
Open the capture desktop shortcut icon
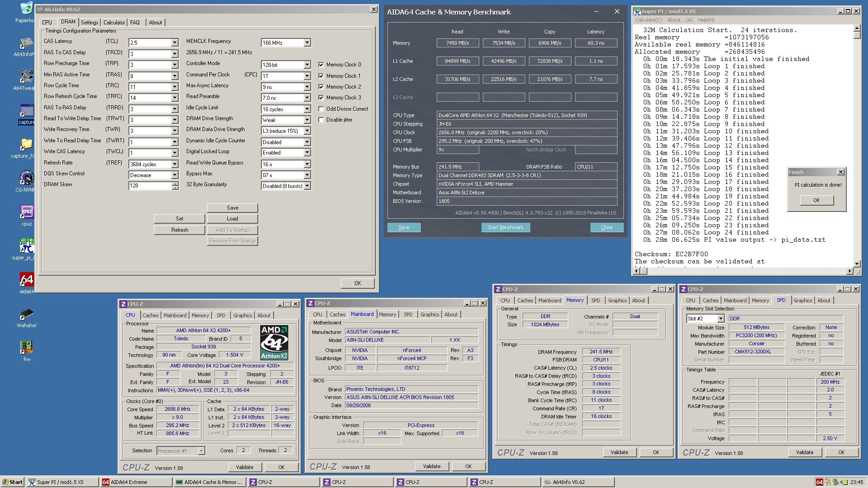26,111
